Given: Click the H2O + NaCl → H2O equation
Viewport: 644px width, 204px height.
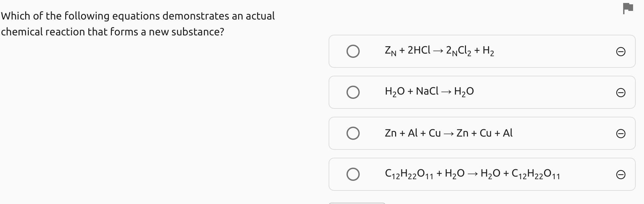Looking at the screenshot, I should tap(429, 91).
